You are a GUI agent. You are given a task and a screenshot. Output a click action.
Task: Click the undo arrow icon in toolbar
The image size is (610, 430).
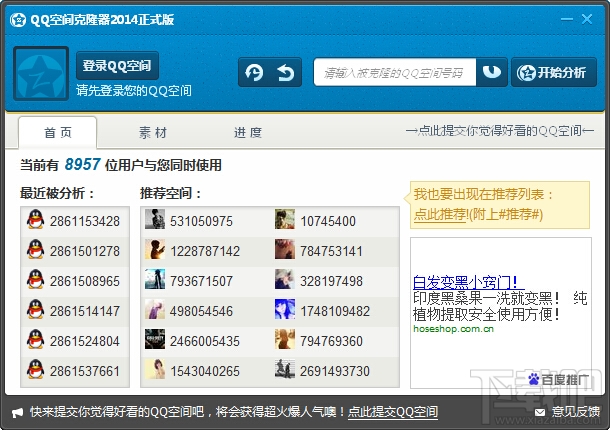pyautogui.click(x=286, y=72)
